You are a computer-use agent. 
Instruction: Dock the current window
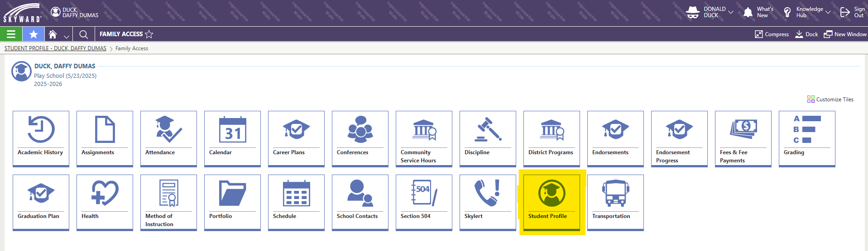807,34
